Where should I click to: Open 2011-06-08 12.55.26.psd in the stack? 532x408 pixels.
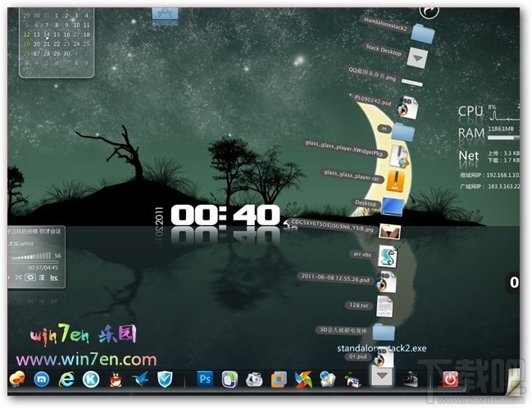(x=386, y=282)
